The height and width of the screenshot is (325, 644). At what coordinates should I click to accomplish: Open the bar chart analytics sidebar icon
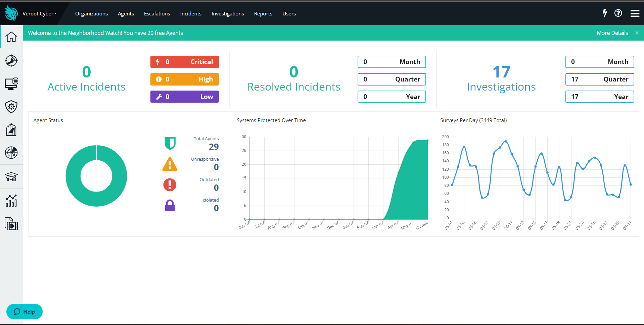pos(11,201)
